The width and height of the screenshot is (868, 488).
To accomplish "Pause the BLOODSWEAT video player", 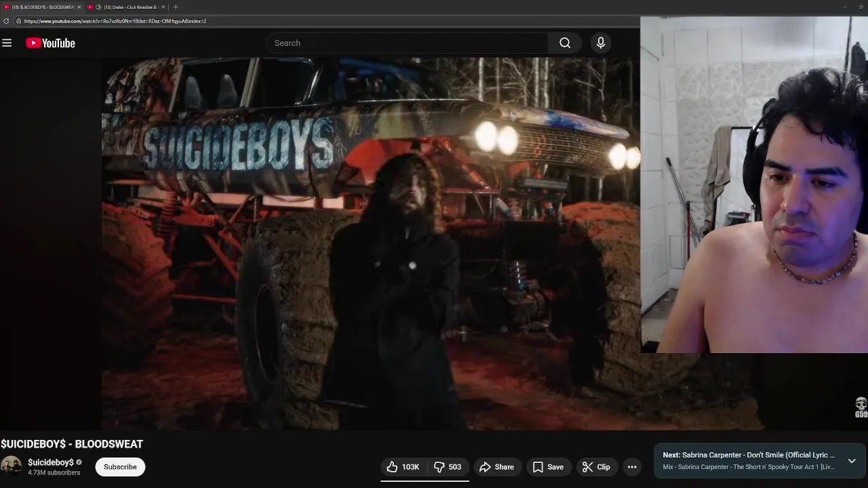I will [x=370, y=244].
